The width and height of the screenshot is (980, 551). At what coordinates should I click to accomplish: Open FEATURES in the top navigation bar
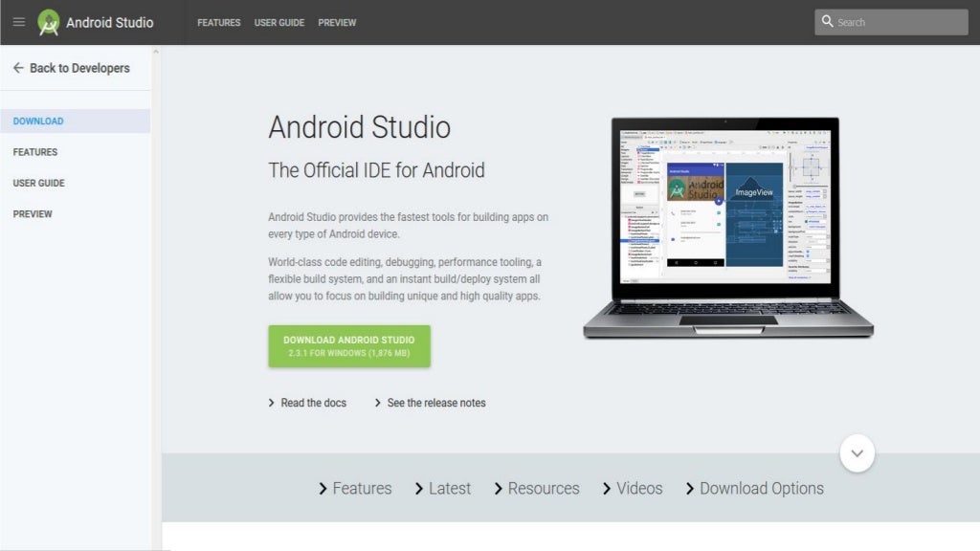pos(219,23)
